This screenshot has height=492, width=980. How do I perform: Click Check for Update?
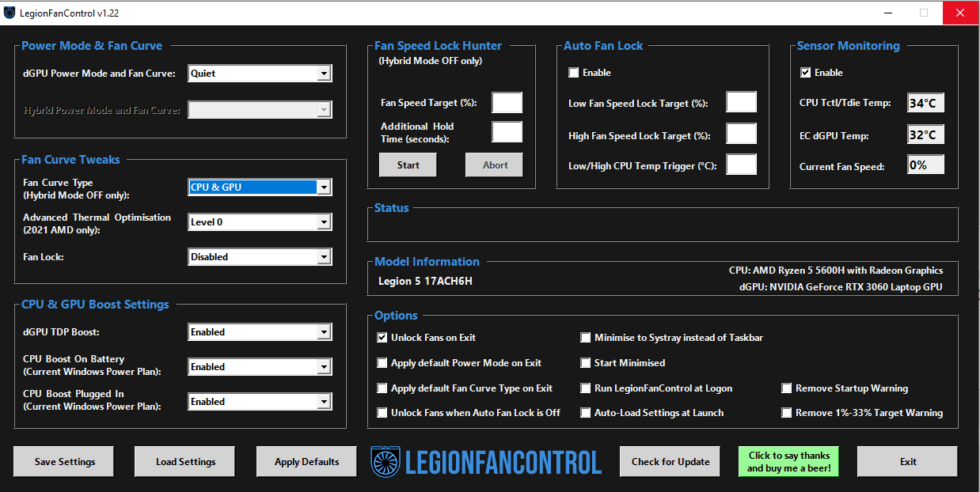(x=670, y=462)
